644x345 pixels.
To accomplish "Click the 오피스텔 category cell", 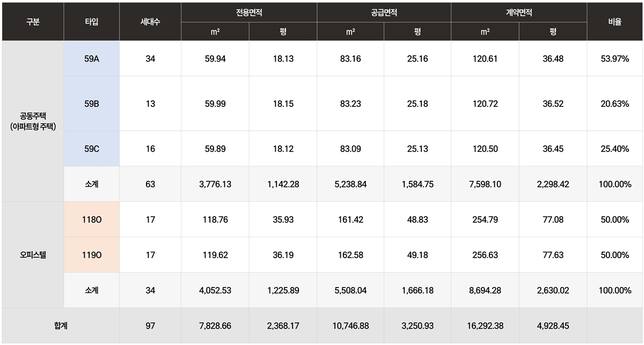I will tap(33, 255).
